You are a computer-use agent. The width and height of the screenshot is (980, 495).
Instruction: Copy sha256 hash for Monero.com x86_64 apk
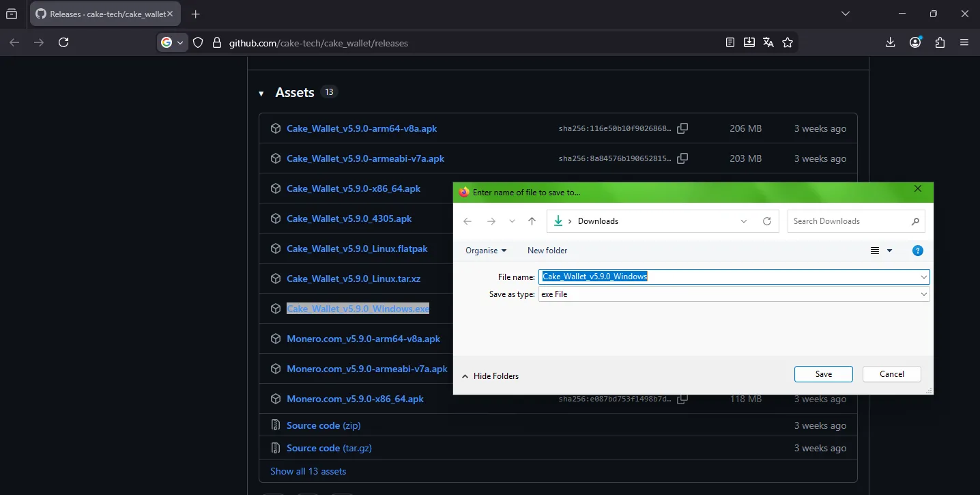coord(682,399)
